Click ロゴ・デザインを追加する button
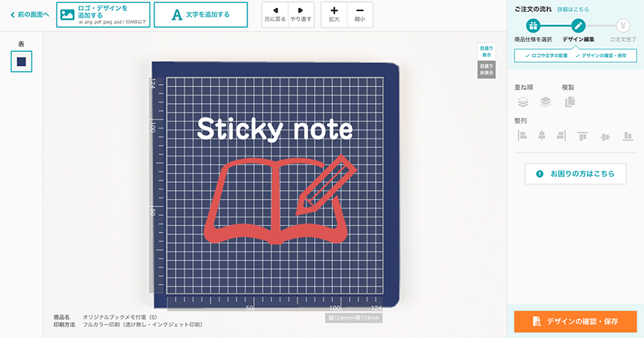The image size is (644, 338). click(103, 15)
